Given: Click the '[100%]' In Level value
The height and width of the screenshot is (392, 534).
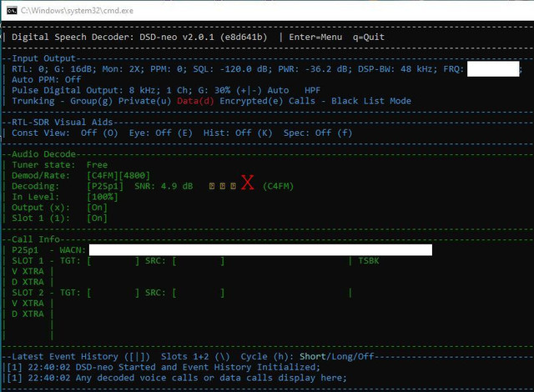Looking at the screenshot, I should coord(102,197).
